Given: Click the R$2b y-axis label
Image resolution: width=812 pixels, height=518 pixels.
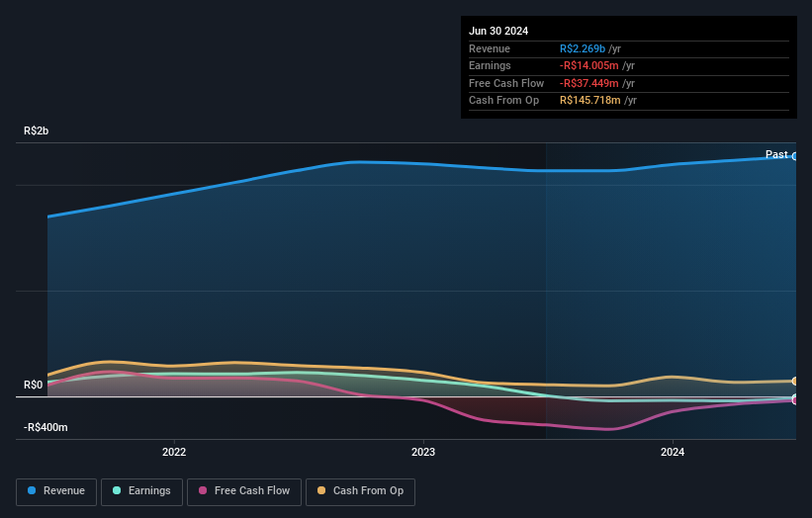Looking at the screenshot, I should click(x=37, y=130).
